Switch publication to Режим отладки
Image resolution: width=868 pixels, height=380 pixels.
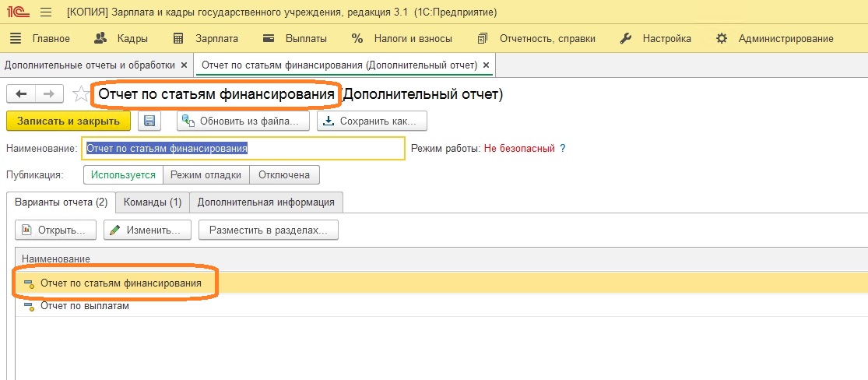[x=206, y=175]
